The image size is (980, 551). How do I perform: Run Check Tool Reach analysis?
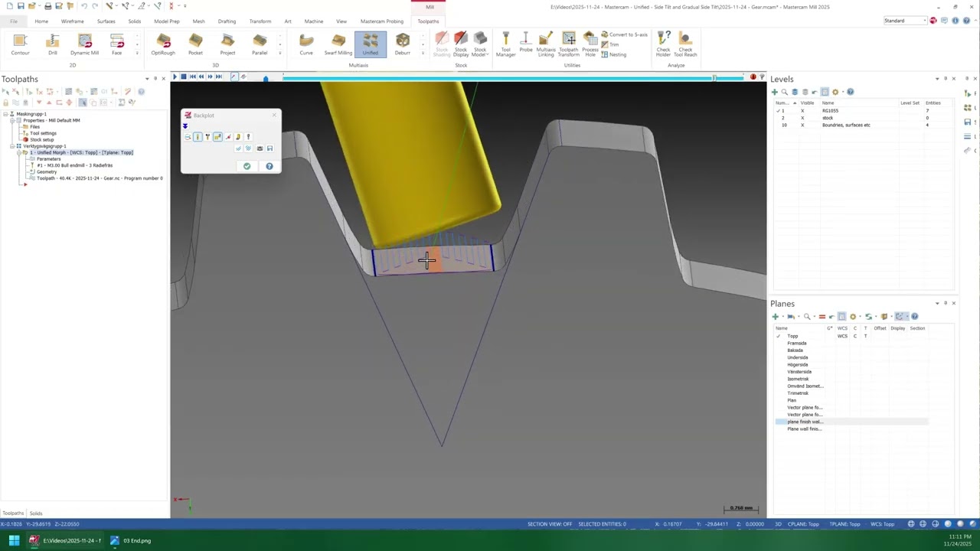click(x=685, y=44)
